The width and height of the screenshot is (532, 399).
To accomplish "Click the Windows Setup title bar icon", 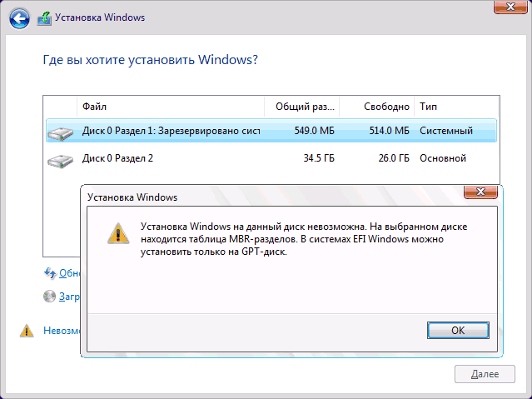I will [x=43, y=17].
